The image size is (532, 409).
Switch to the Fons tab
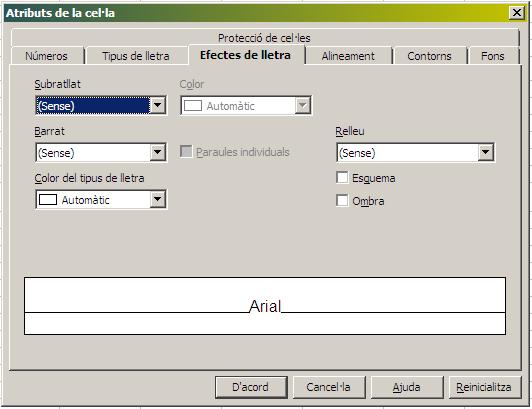(493, 56)
